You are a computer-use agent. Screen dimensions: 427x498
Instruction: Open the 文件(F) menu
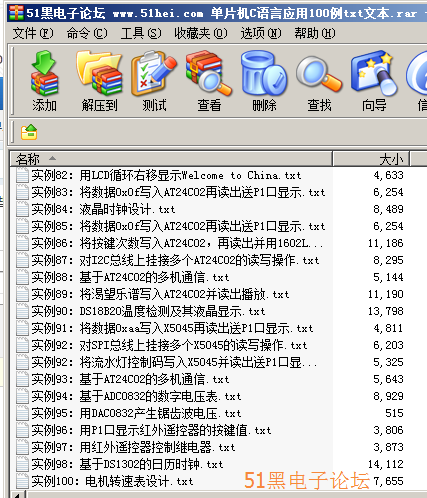pyautogui.click(x=33, y=33)
